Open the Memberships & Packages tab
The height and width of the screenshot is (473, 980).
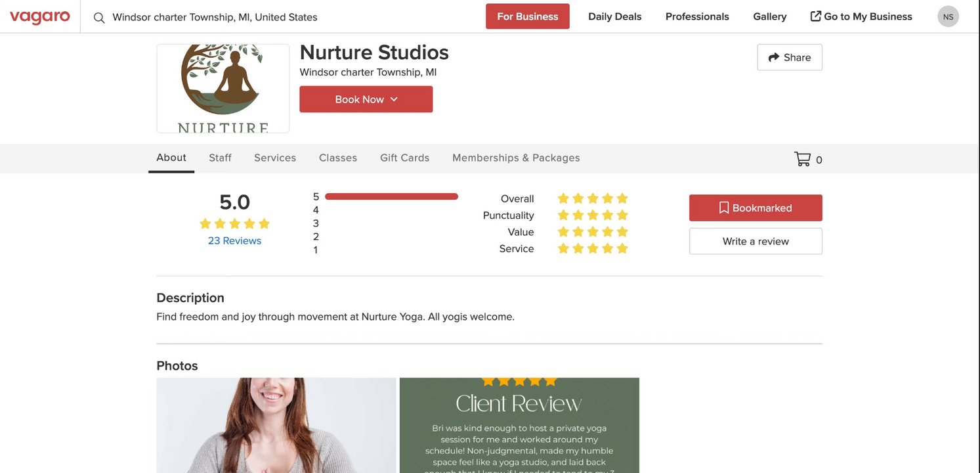(x=516, y=158)
